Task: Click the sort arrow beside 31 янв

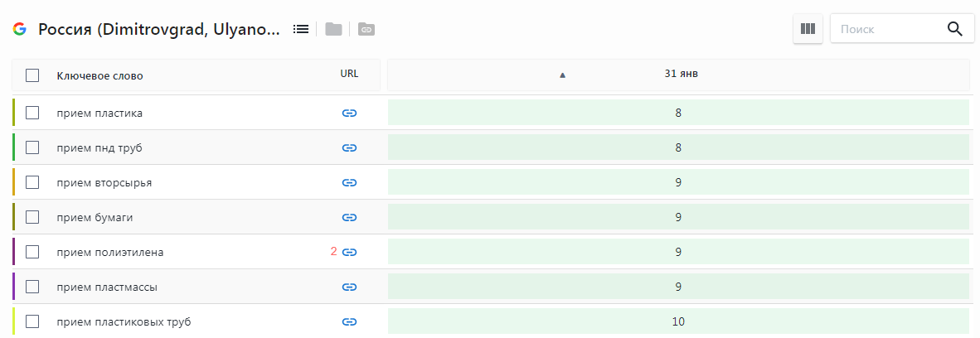Action: pos(562,75)
